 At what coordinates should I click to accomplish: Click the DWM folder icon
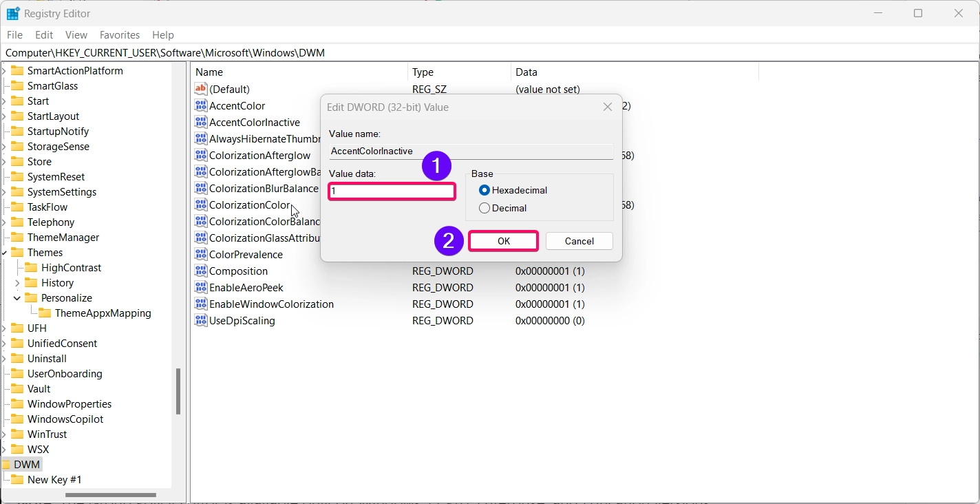click(x=6, y=464)
